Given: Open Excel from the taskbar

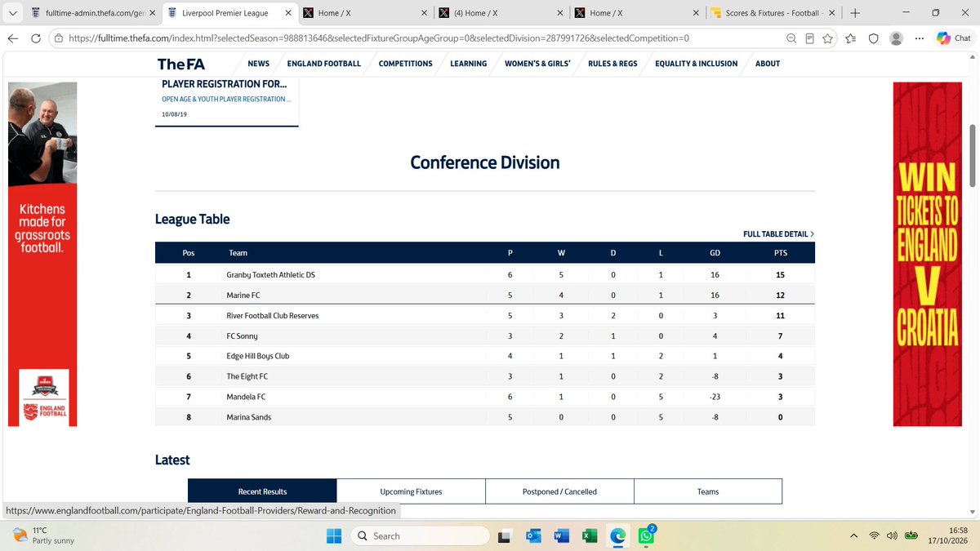Looking at the screenshot, I should [x=590, y=535].
